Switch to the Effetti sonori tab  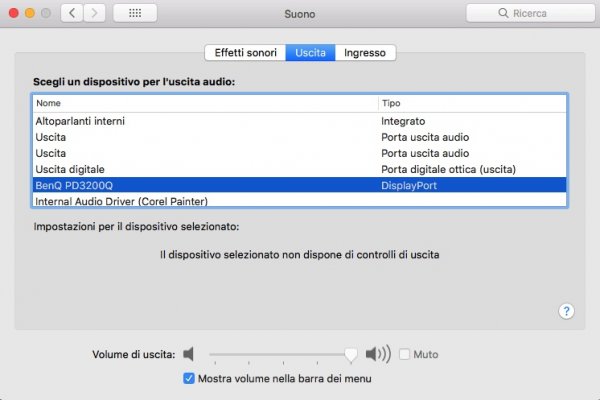(244, 53)
